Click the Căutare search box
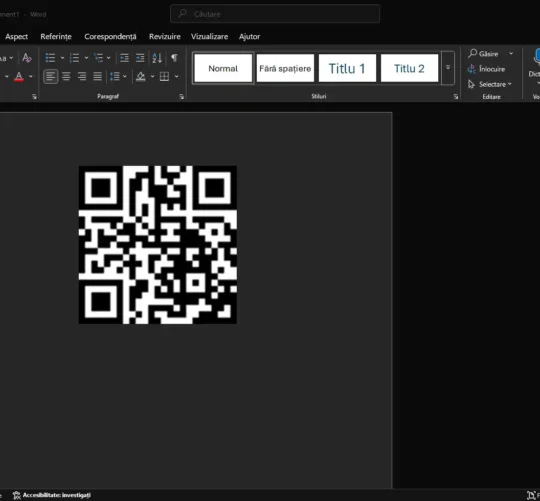 click(x=275, y=14)
